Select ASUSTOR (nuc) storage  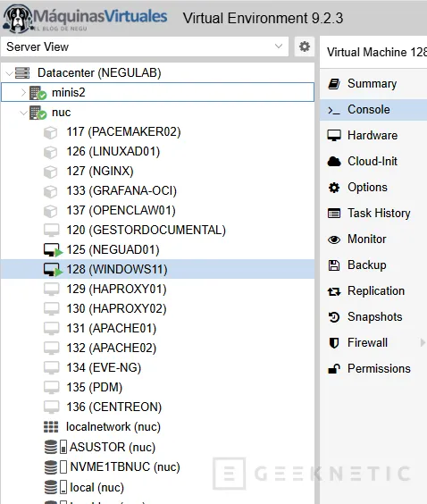click(113, 447)
